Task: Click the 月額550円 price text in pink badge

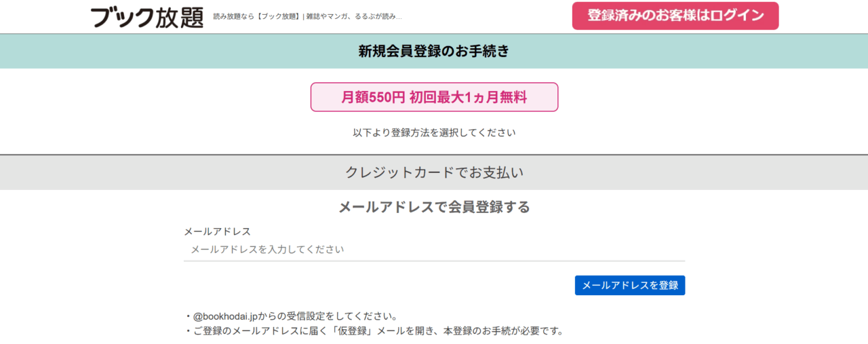Action: 373,97
